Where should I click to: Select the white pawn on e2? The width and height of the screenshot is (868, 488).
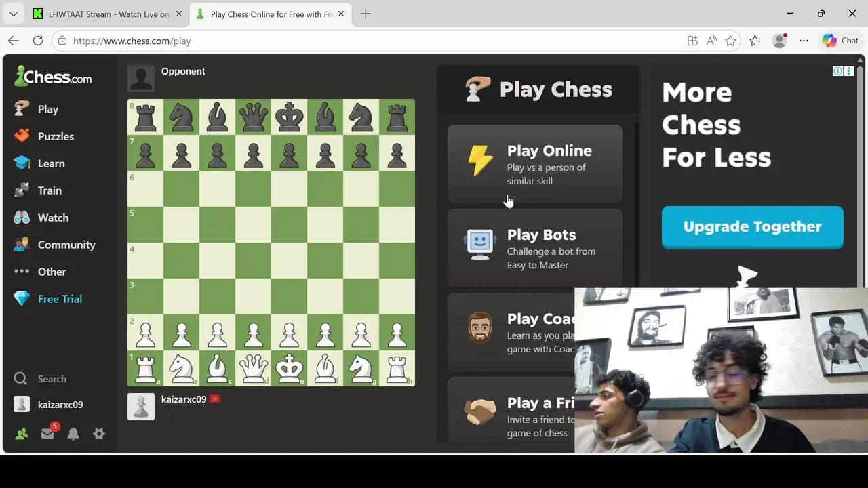[x=289, y=332]
